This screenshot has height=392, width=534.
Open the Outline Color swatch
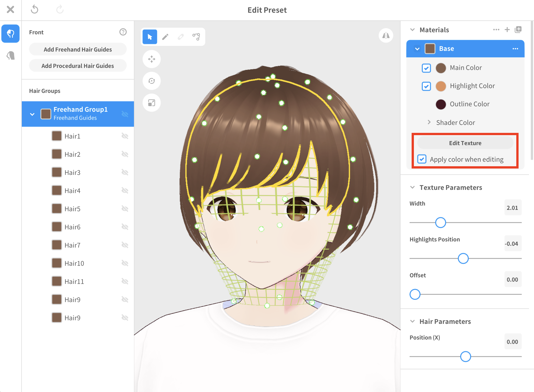(441, 104)
